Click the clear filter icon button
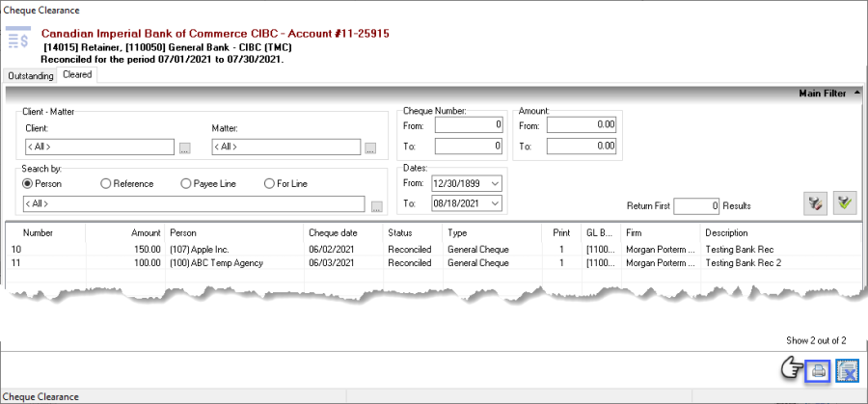Screen dimensions: 868x404 (815, 203)
